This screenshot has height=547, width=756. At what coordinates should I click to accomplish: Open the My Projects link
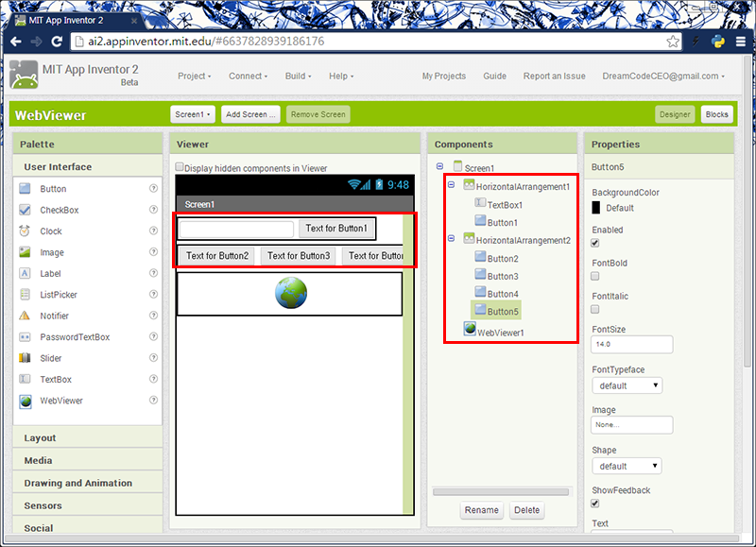(444, 77)
